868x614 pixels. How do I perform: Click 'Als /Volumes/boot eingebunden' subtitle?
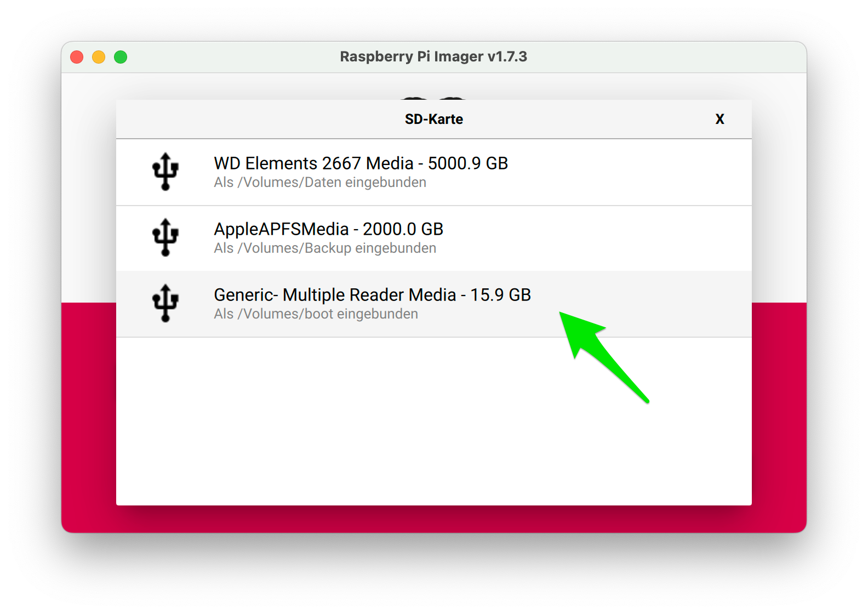(x=316, y=314)
